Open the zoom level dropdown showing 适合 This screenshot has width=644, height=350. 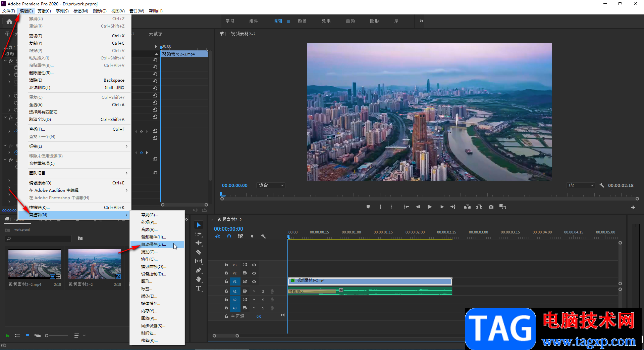pos(271,185)
